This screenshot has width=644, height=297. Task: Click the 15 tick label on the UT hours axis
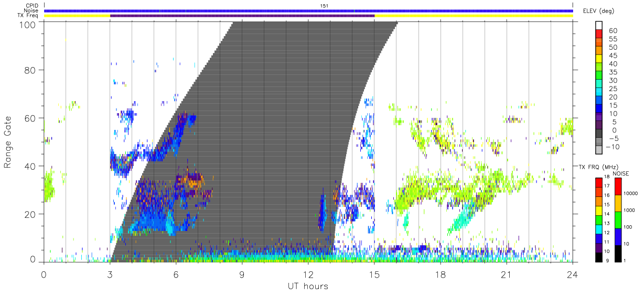click(374, 274)
